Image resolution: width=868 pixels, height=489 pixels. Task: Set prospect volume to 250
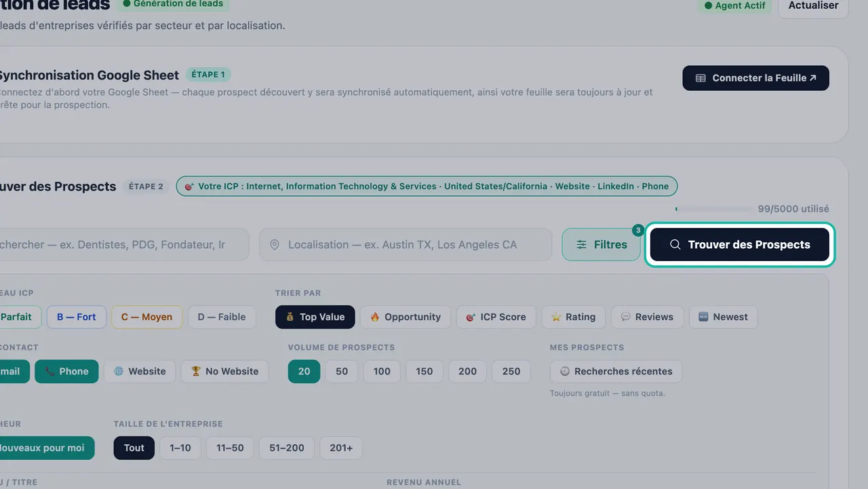(511, 371)
